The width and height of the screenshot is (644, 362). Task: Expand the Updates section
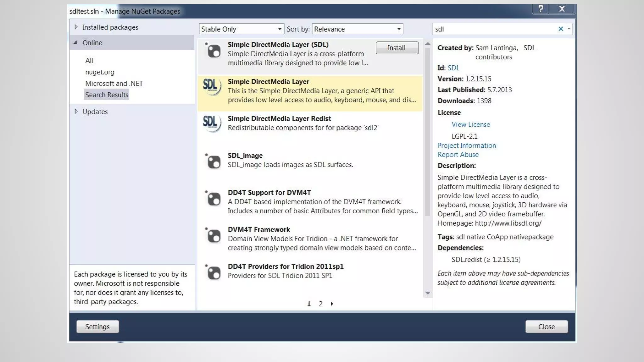[76, 112]
